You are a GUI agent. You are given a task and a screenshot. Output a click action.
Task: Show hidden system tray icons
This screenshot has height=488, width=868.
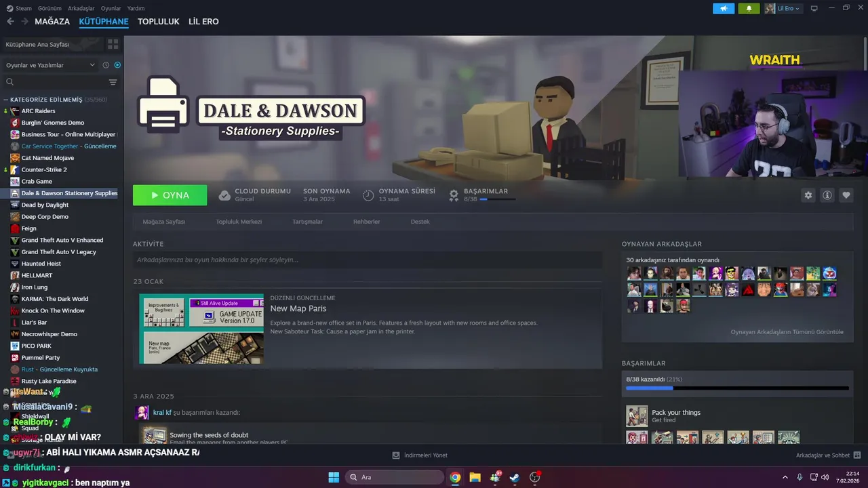tap(785, 477)
